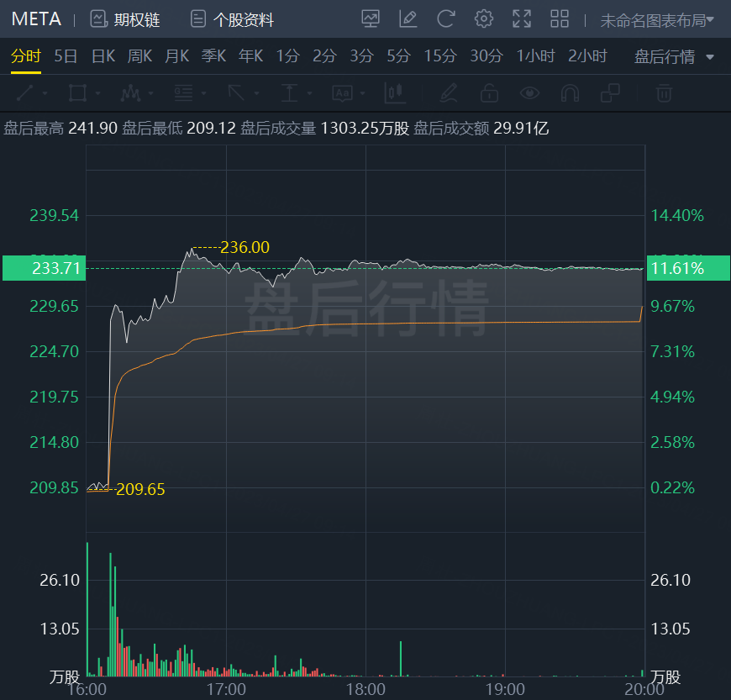Image resolution: width=731 pixels, height=700 pixels.
Task: Select the arrow marker drawing tool
Action: tap(236, 93)
